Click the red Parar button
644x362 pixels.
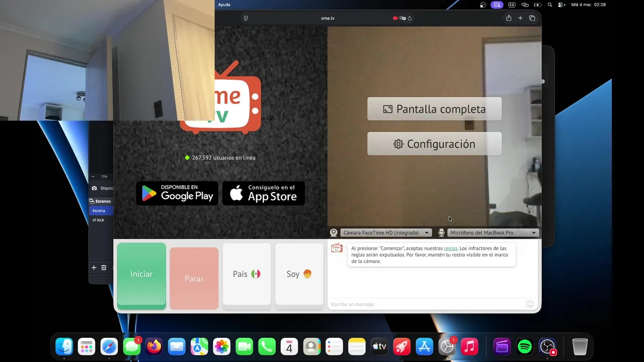coord(194,279)
